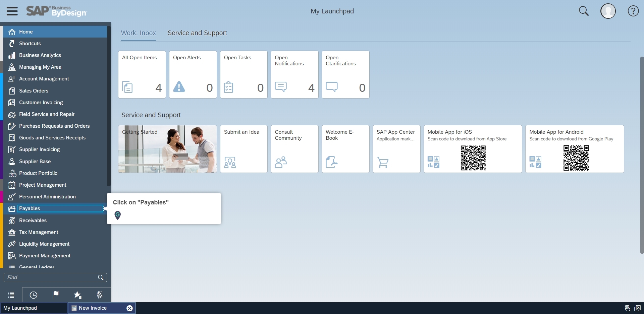Open Business Analytics work center
Viewport: 644px width, 314px height.
(55, 55)
